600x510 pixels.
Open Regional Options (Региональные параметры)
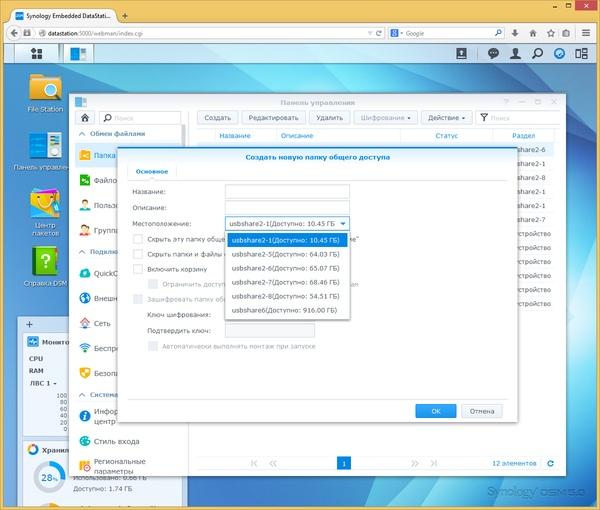point(112,466)
